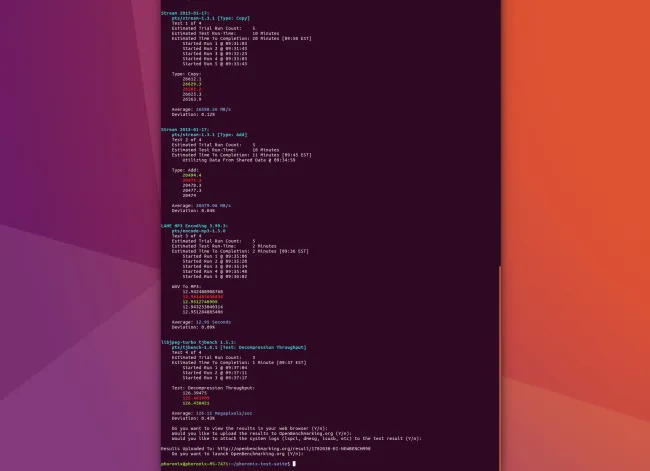Click the Add test 'Average' MB/s line
This screenshot has height=471, width=650.
201,206
